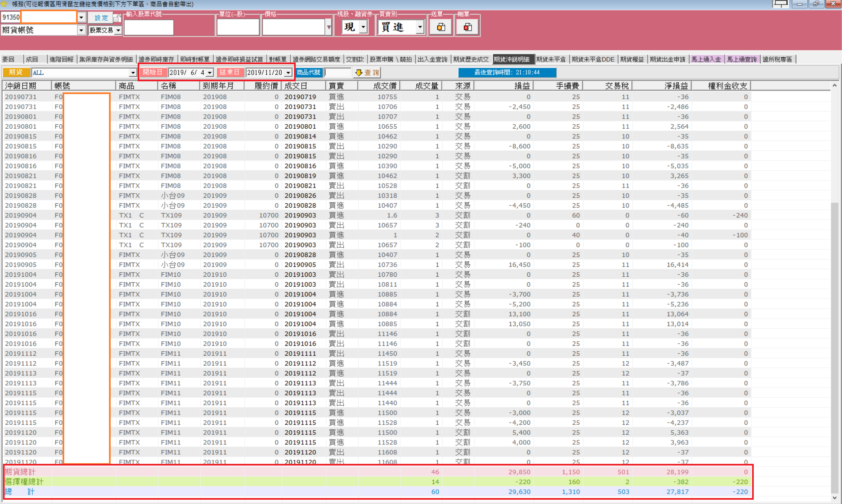842x504 pixels.
Task: Open the 證券即時庫存 tab
Action: click(x=157, y=59)
